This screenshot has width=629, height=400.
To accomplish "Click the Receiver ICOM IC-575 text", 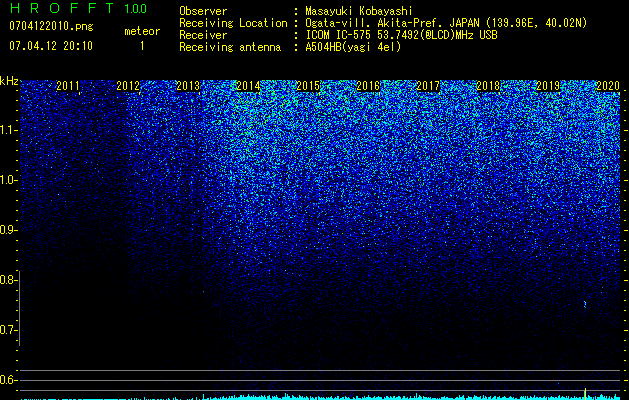I will pos(401,35).
